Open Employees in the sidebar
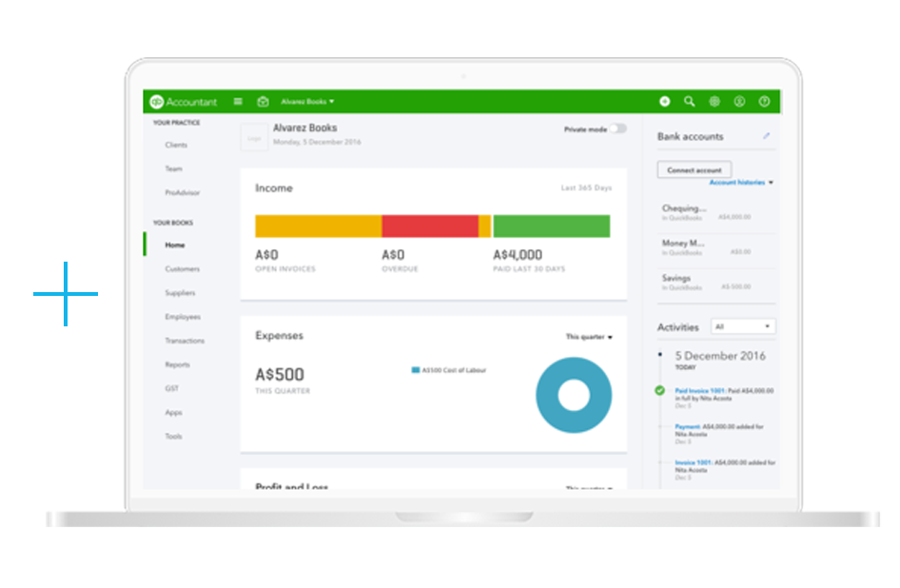The height and width of the screenshot is (588, 900). point(183,317)
